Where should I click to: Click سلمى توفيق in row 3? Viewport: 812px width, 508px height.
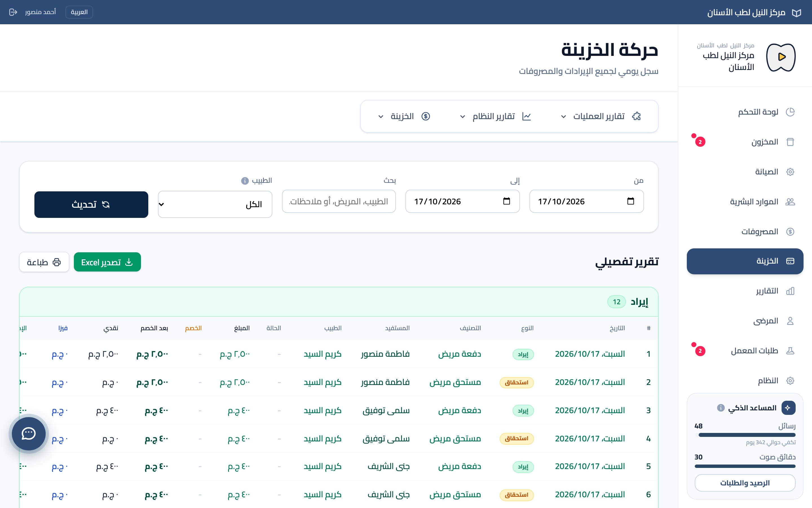coord(386,411)
